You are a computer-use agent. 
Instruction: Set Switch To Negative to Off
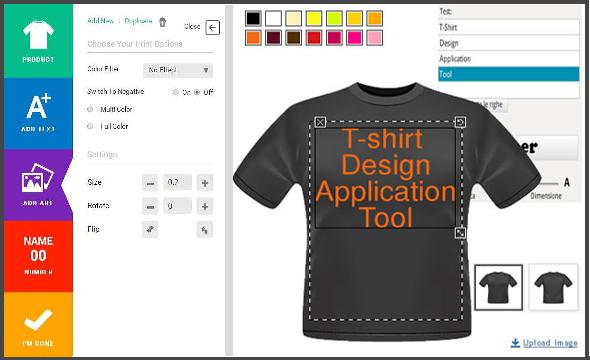click(197, 92)
